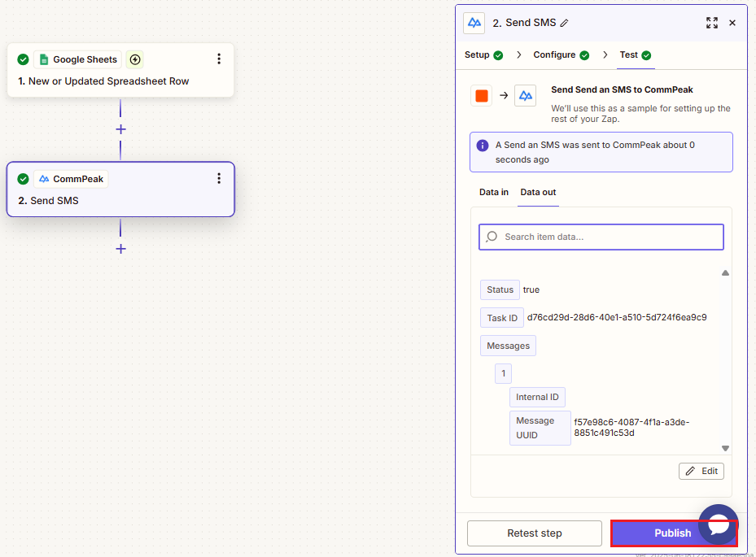Focus the Search item data field
The image size is (756, 557).
pos(601,237)
